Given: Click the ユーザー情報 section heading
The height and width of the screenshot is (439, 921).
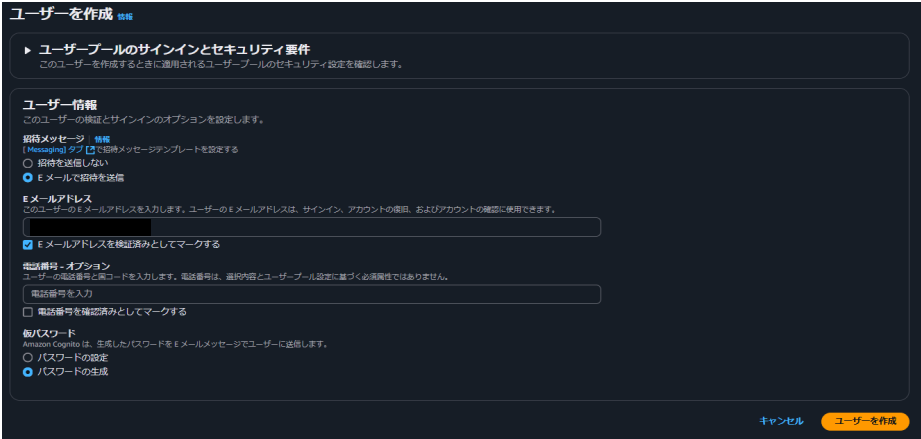Looking at the screenshot, I should [60, 105].
